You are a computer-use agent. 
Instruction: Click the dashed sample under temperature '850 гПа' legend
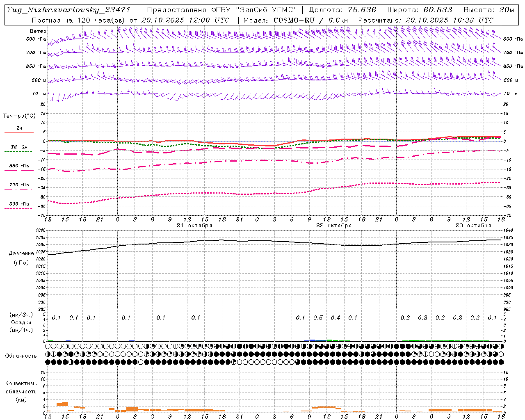[x=19, y=170]
